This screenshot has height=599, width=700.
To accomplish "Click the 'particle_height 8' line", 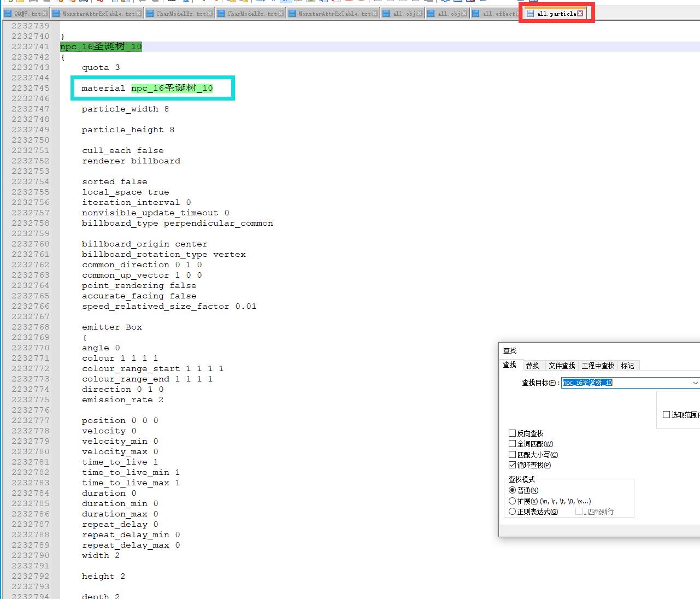I will (128, 130).
